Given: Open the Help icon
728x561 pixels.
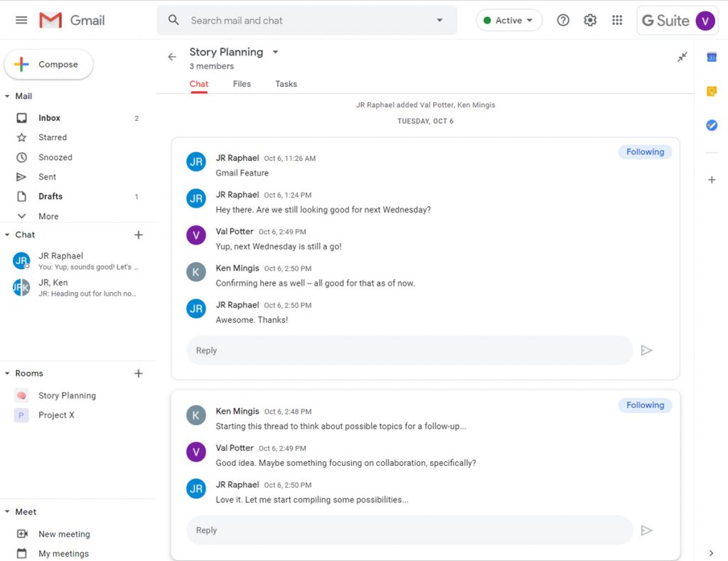Looking at the screenshot, I should (x=563, y=20).
